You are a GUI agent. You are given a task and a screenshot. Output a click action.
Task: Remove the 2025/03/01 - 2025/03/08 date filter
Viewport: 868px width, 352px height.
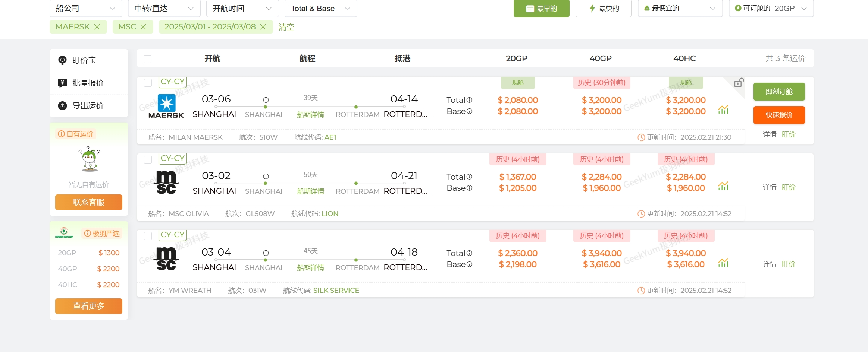coord(263,27)
